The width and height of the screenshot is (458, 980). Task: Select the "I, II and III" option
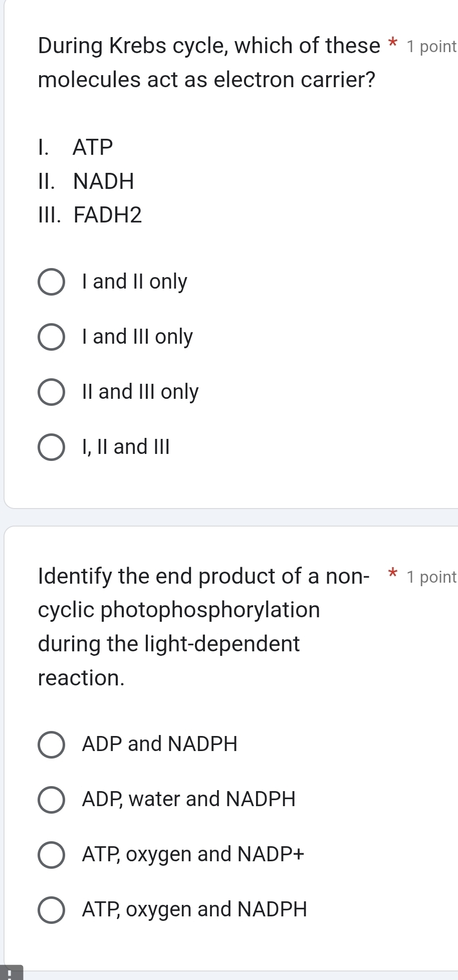[x=51, y=447]
